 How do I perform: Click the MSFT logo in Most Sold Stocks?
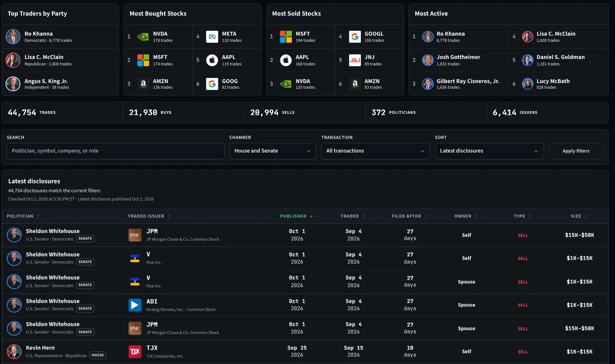coord(286,37)
